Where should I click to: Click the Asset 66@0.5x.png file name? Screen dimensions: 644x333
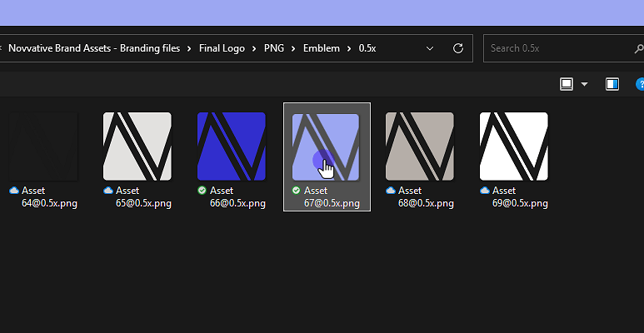pyautogui.click(x=237, y=197)
